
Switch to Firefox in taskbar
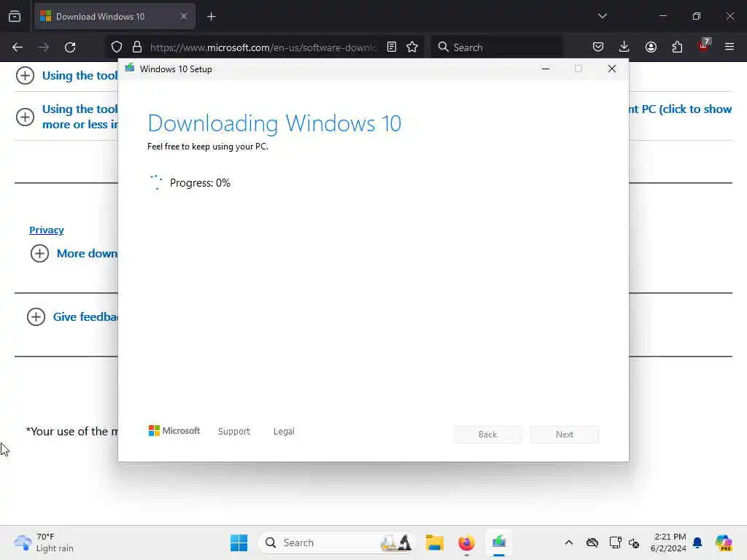click(466, 542)
